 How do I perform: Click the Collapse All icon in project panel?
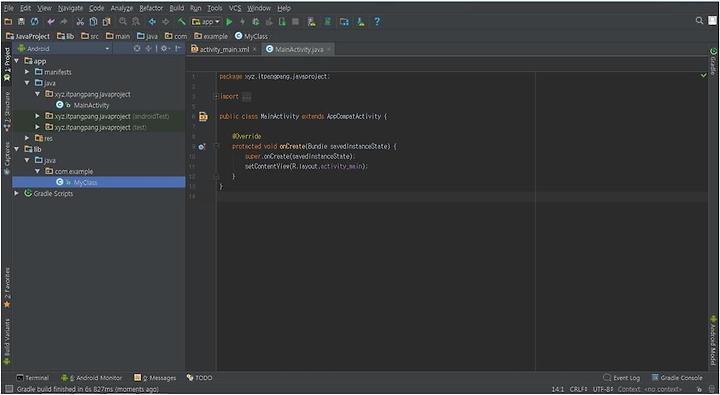[148, 48]
